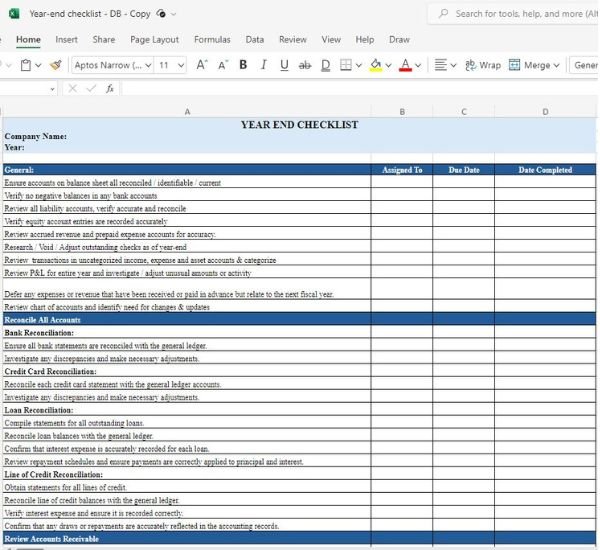Click the Enter checkmark formula icon
The width and height of the screenshot is (600, 550).
pyautogui.click(x=91, y=89)
